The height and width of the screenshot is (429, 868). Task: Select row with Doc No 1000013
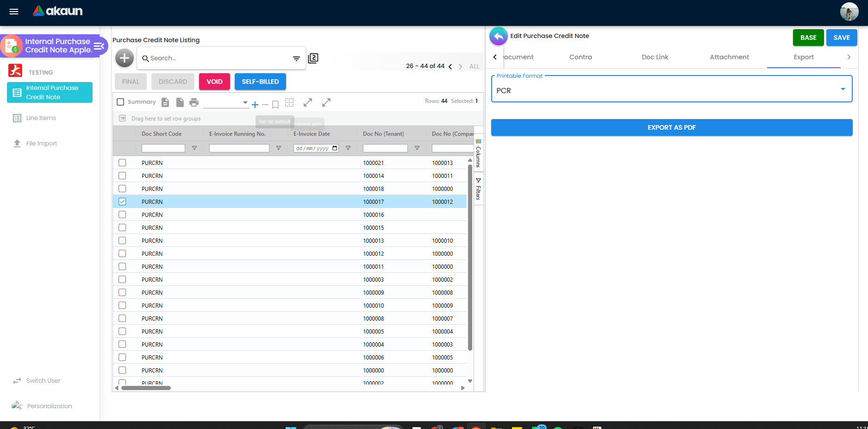tap(122, 240)
